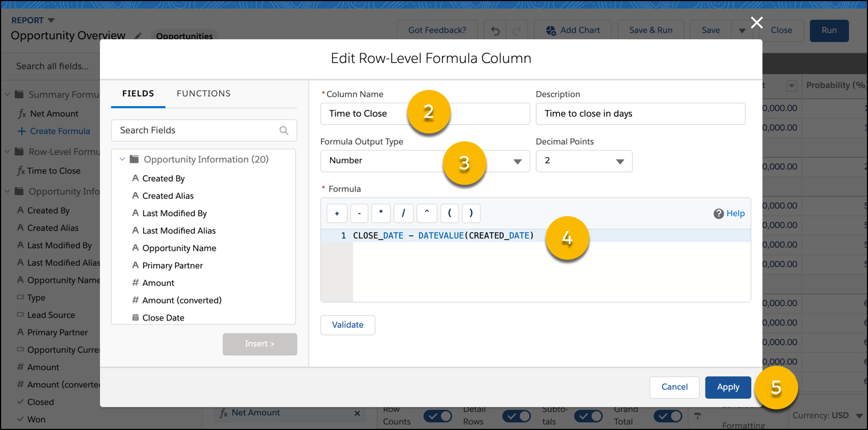Click the Description text field

pos(640,114)
